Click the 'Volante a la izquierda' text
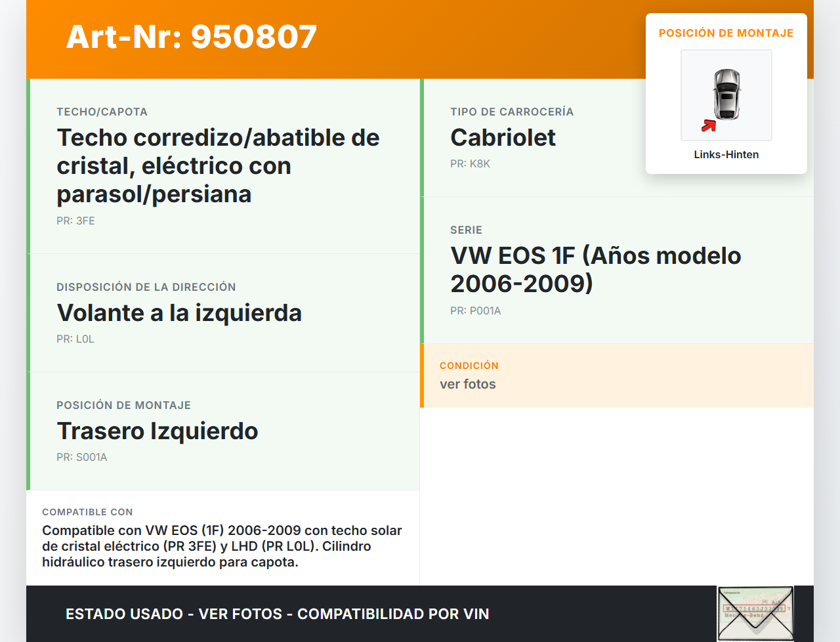Image resolution: width=840 pixels, height=642 pixels. click(179, 313)
